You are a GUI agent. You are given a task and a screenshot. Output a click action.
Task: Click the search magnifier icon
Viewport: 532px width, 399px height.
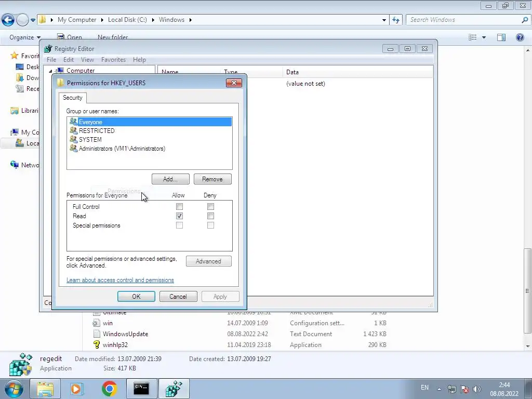click(x=525, y=20)
